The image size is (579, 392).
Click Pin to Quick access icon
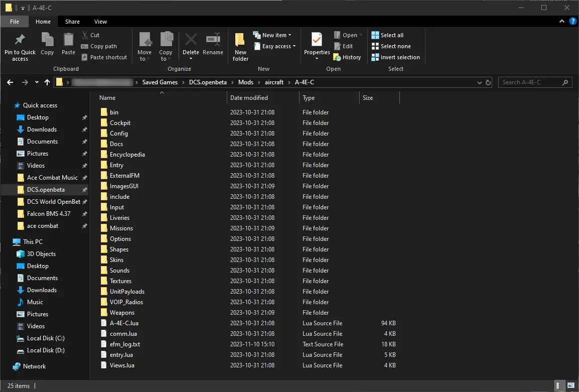pos(20,39)
